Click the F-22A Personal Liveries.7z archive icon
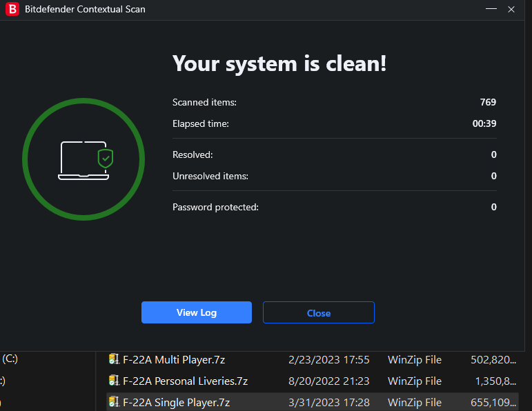 pyautogui.click(x=114, y=381)
